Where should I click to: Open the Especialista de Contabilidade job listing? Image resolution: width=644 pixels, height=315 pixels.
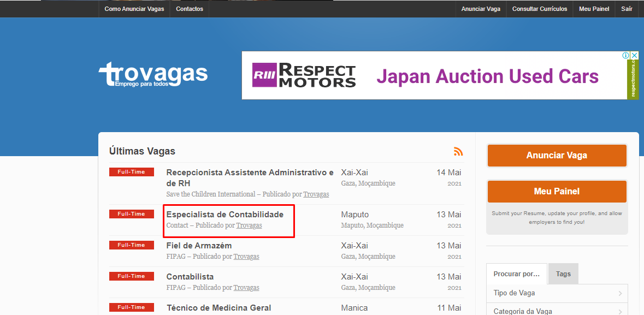pos(224,215)
